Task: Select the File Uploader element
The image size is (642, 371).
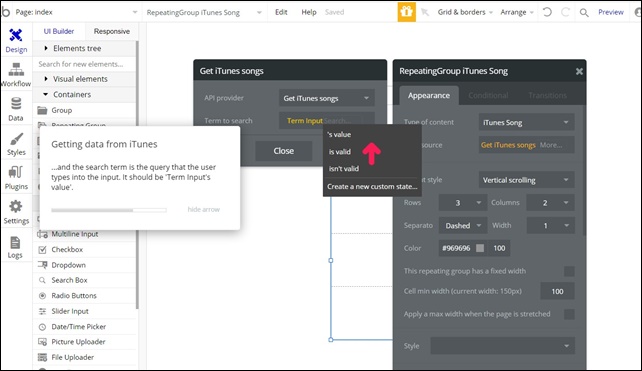Action: (x=85, y=357)
